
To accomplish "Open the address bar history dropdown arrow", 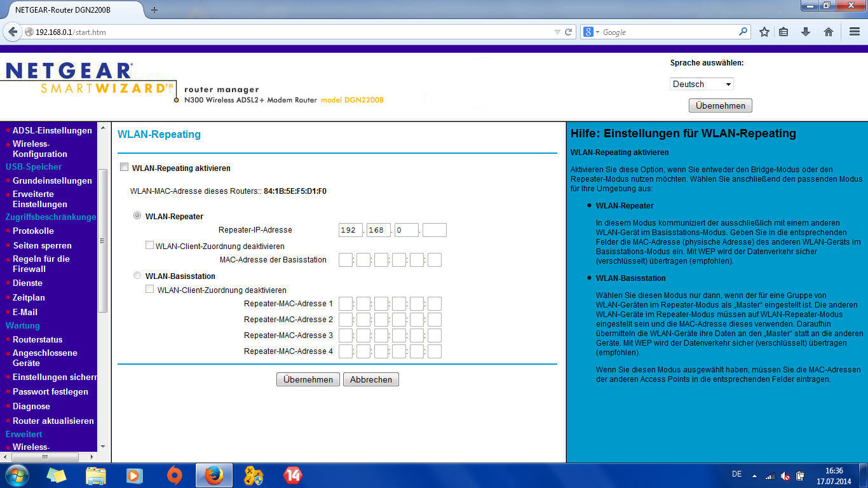I will pos(557,32).
